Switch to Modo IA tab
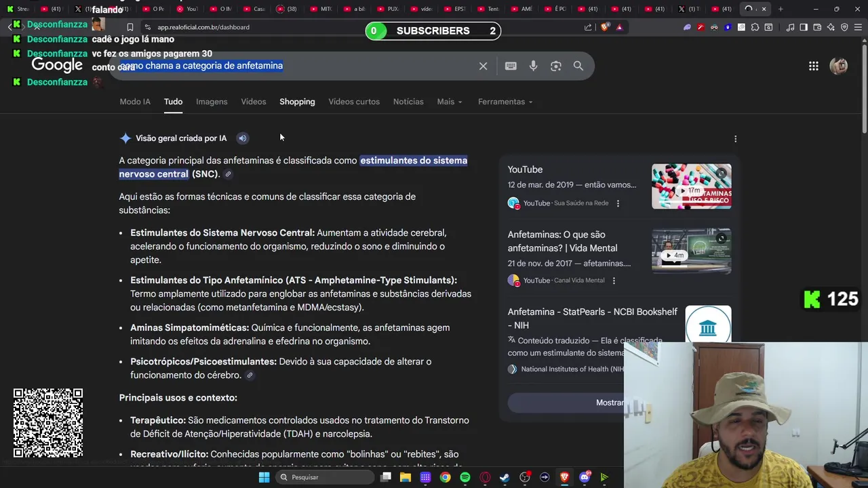The width and height of the screenshot is (868, 488). click(135, 102)
